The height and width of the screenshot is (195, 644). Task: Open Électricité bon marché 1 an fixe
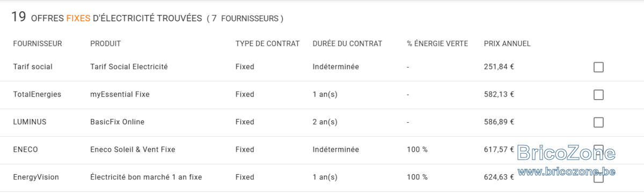tap(146, 177)
